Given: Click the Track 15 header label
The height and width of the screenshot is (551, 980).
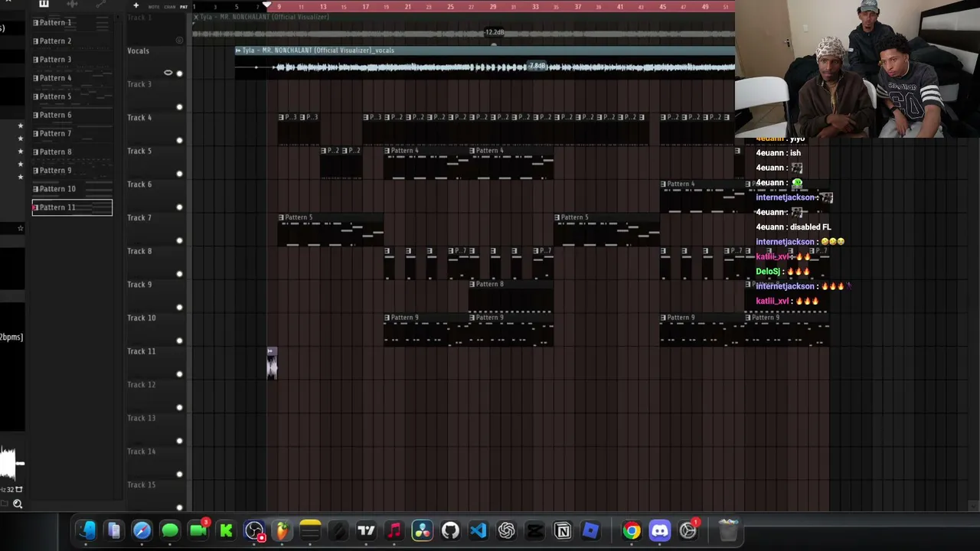Looking at the screenshot, I should 142,485.
